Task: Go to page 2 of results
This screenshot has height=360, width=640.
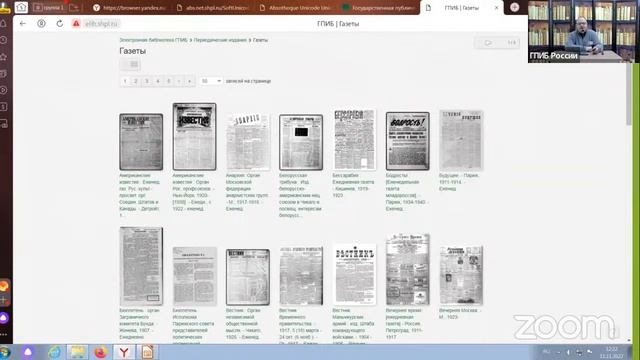Action: (136, 81)
